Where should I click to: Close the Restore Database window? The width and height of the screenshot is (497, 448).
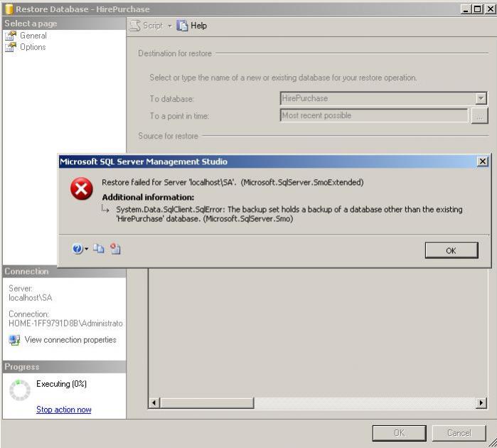click(x=490, y=9)
